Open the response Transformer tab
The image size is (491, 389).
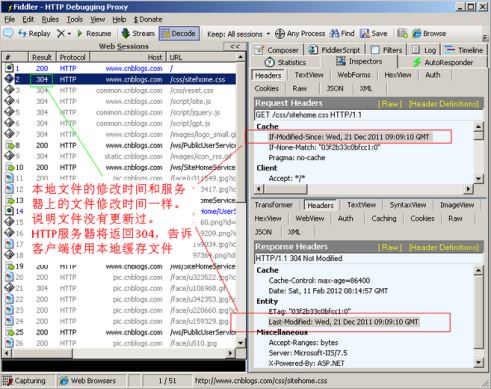pyautogui.click(x=273, y=205)
